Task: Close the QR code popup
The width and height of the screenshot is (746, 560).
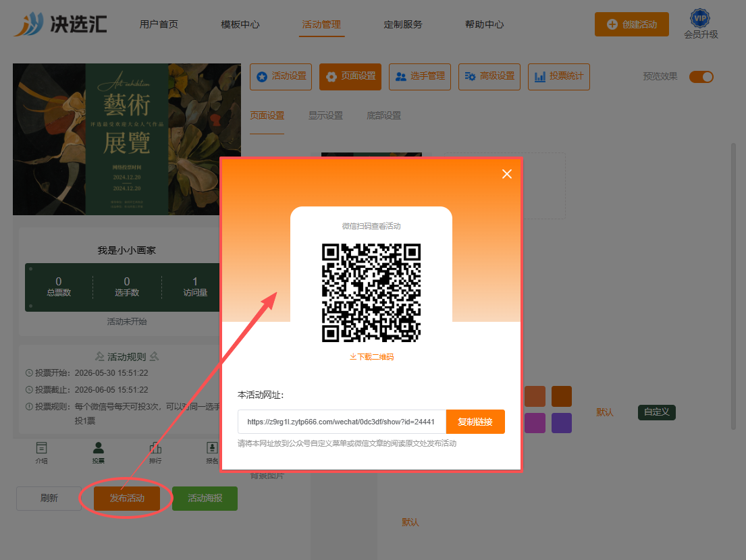Action: [507, 174]
